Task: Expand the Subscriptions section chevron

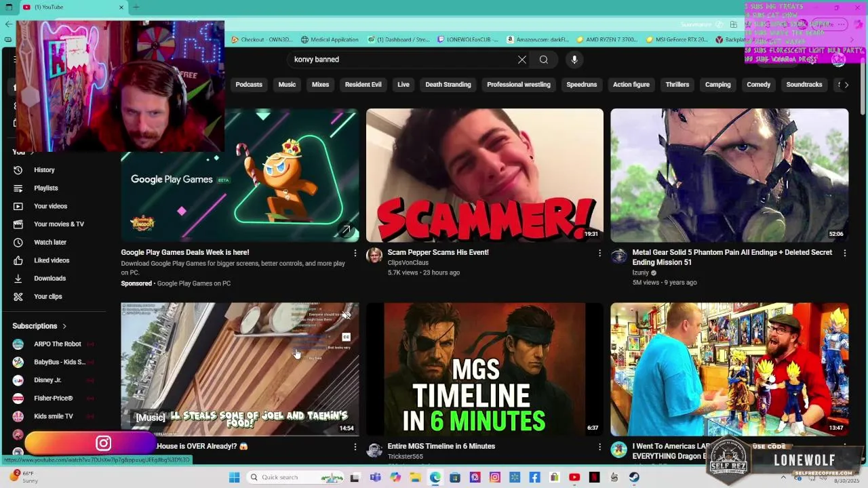Action: coord(64,326)
